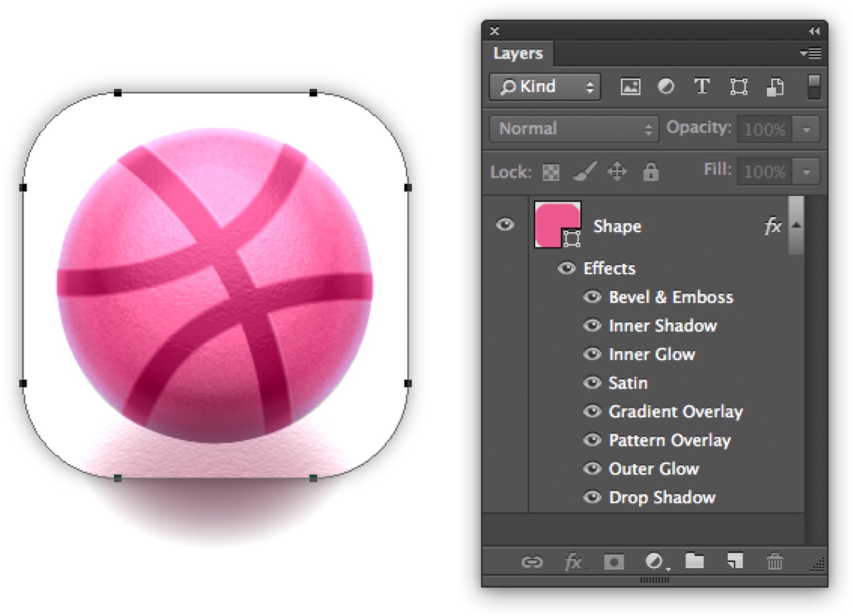Open the Opacity slider arrow

pyautogui.click(x=806, y=129)
